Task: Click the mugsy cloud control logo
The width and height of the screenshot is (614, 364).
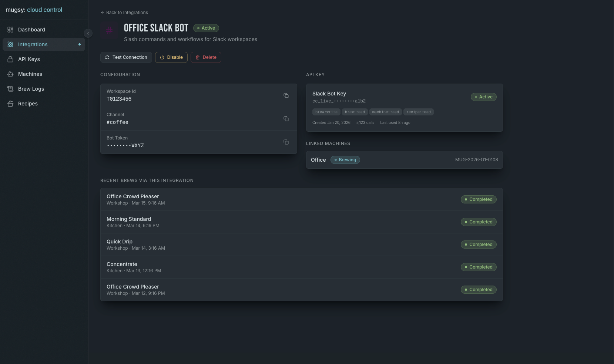Action: pos(34,10)
